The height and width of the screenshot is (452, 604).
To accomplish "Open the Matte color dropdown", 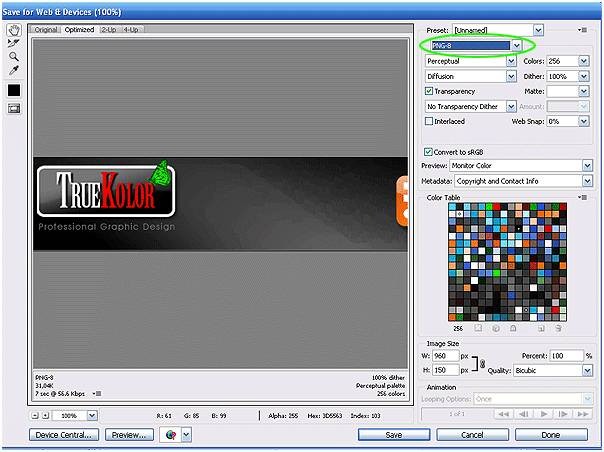I will pos(584,91).
